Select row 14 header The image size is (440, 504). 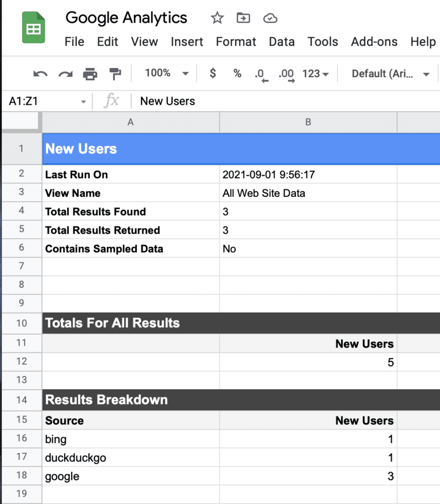[22, 400]
